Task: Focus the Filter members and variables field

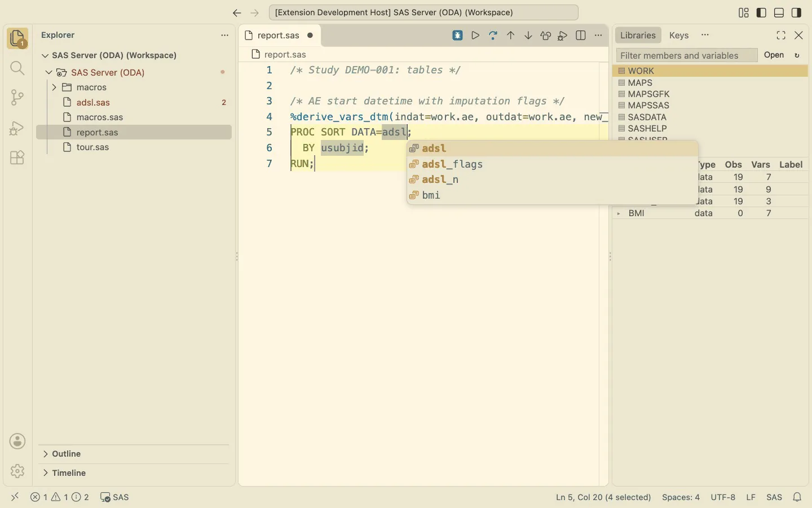Action: tap(687, 55)
